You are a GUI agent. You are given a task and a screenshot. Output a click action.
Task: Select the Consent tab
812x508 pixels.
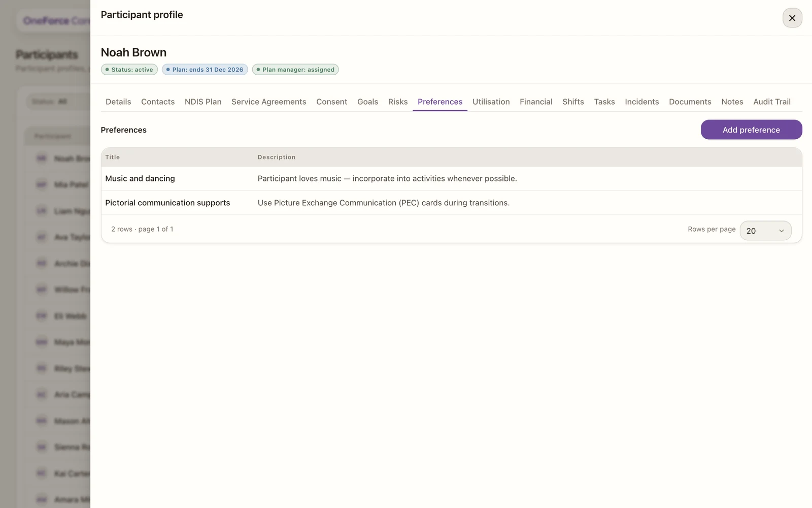(332, 102)
